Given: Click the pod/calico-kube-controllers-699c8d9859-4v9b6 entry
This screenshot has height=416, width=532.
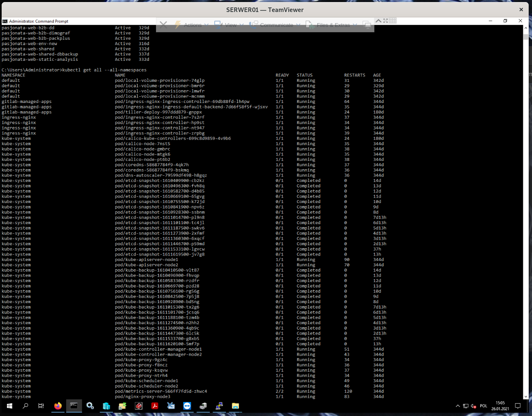Looking at the screenshot, I should pos(173,139).
